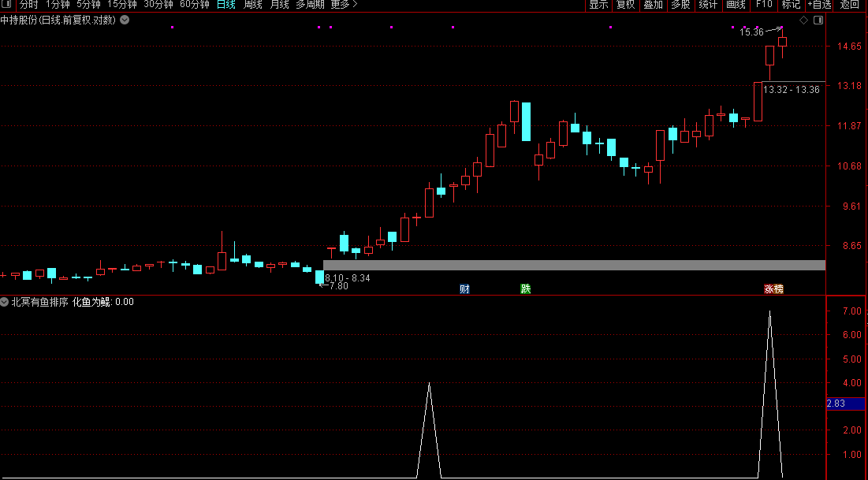
Task: Click the 4.00 indicator axis label
Action: pos(852,383)
